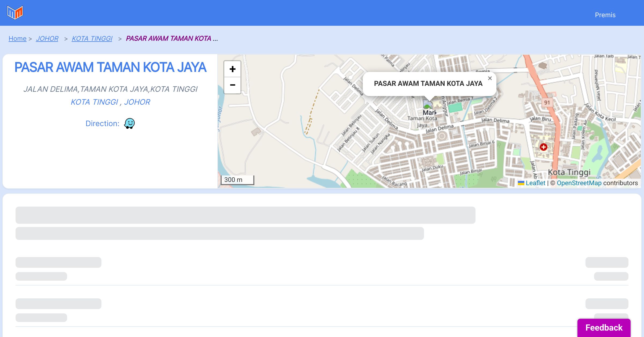This screenshot has width=644, height=337.
Task: Click current page breadcrumb PASAR AWAM TAMAN KOTA
Action: (169, 39)
